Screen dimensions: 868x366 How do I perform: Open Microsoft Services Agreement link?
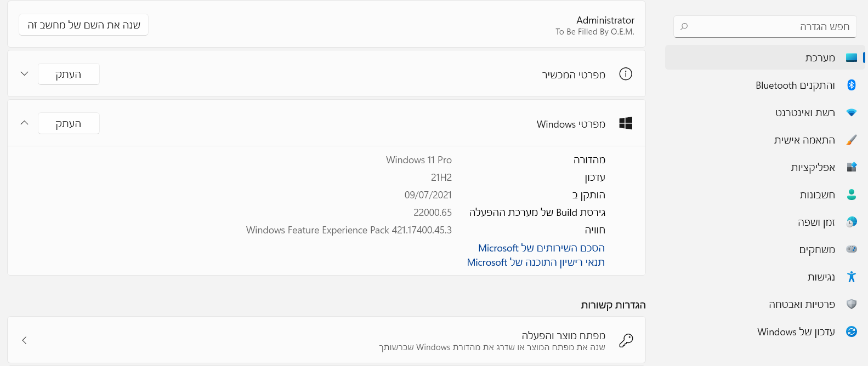tap(541, 248)
